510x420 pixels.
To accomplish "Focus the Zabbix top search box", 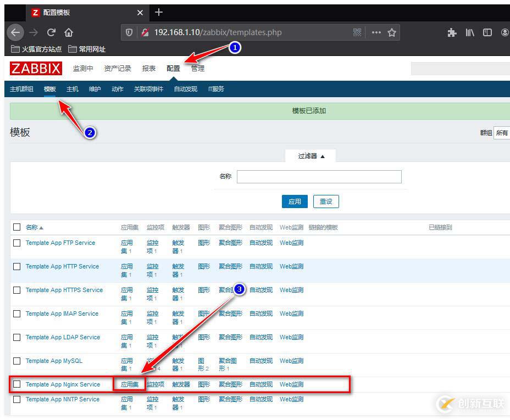I will pyautogui.click(x=460, y=68).
